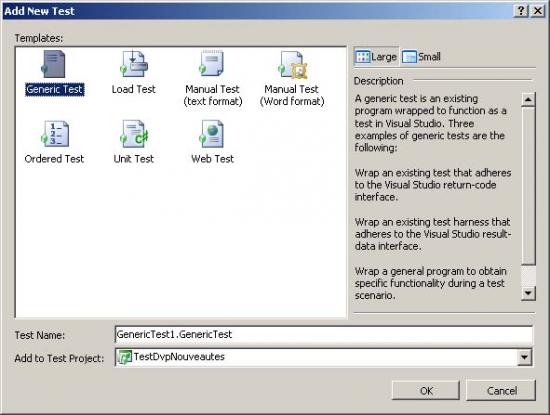550x415 pixels.
Task: Select the Generic Test template icon
Action: [53, 64]
